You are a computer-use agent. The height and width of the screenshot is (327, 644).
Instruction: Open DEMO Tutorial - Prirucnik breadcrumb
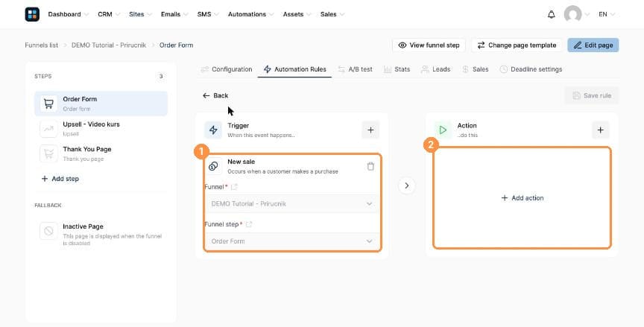point(109,45)
